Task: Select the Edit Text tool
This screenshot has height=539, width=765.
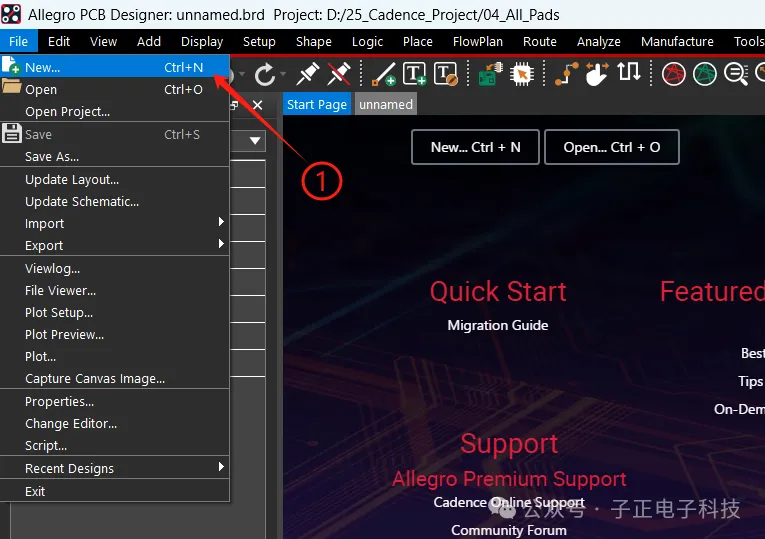Action: tap(446, 74)
